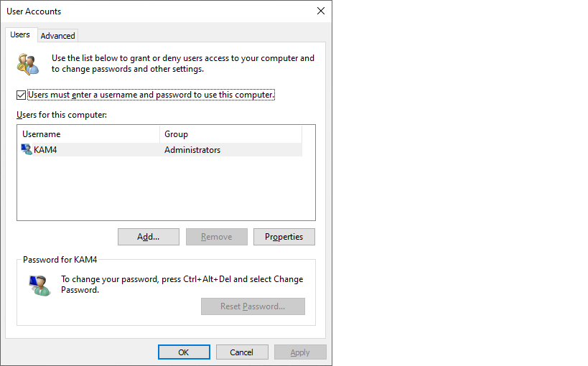Select the KAM4 username entry

click(x=45, y=150)
